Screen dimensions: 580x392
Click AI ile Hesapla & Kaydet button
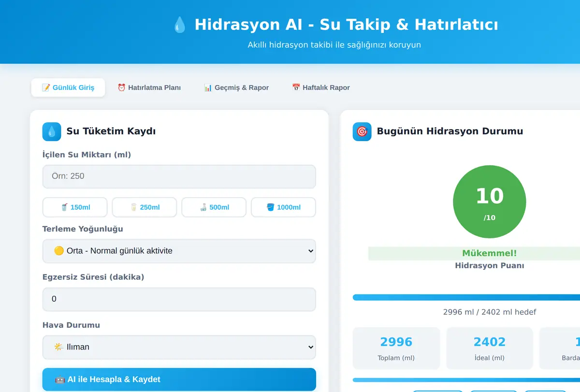179,379
